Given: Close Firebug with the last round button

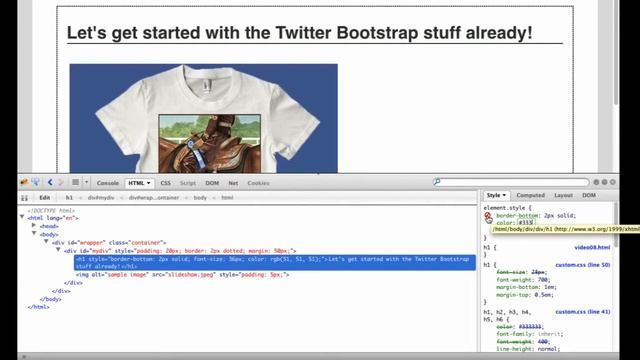Looking at the screenshot, I should point(612,182).
